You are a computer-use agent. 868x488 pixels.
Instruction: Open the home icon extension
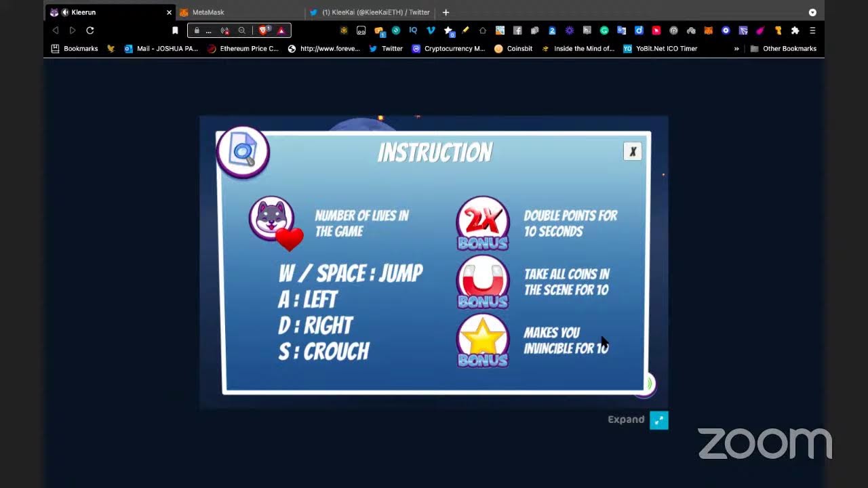point(482,30)
